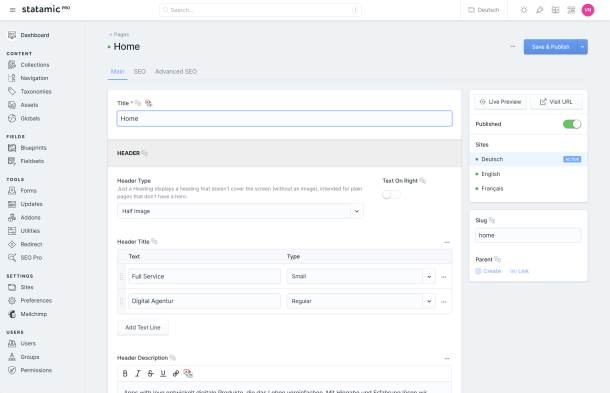The width and height of the screenshot is (610, 393).
Task: Click Add Text Line button
Action: click(x=143, y=328)
